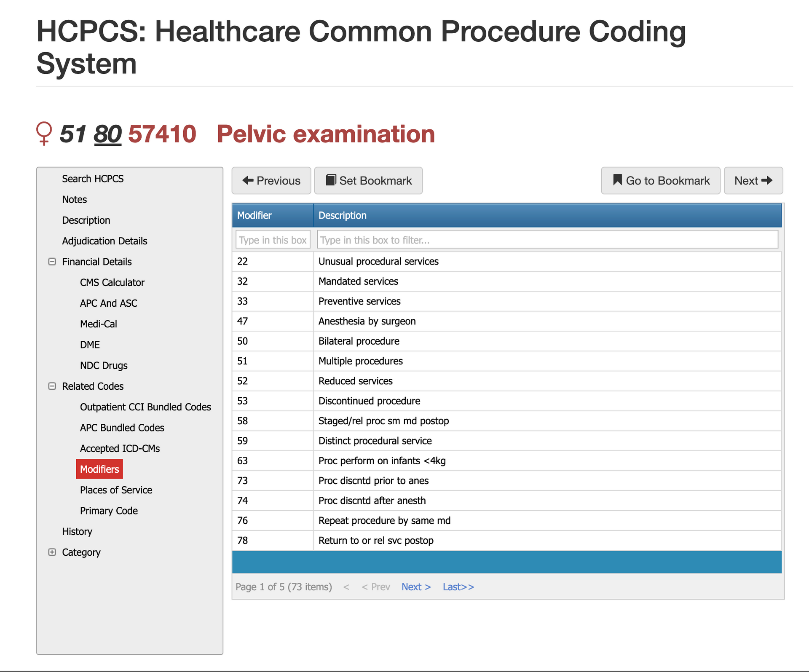Go to next page of modifiers

tap(415, 587)
